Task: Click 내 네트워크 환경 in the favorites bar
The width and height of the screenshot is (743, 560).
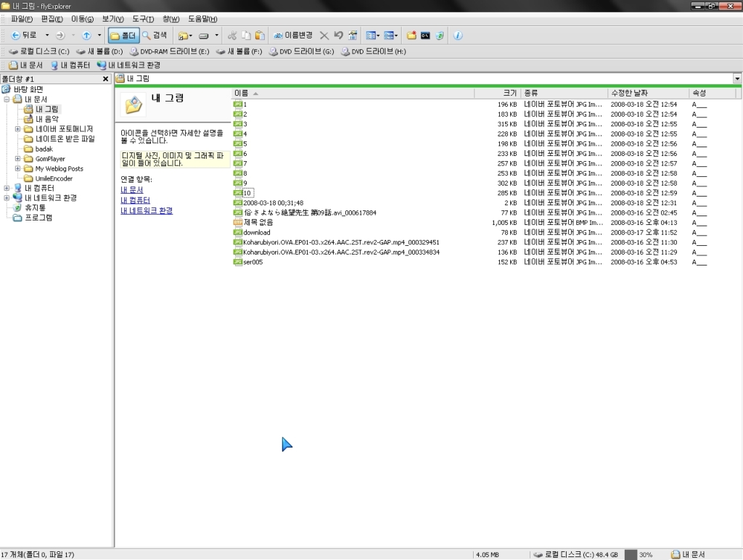Action: point(128,65)
